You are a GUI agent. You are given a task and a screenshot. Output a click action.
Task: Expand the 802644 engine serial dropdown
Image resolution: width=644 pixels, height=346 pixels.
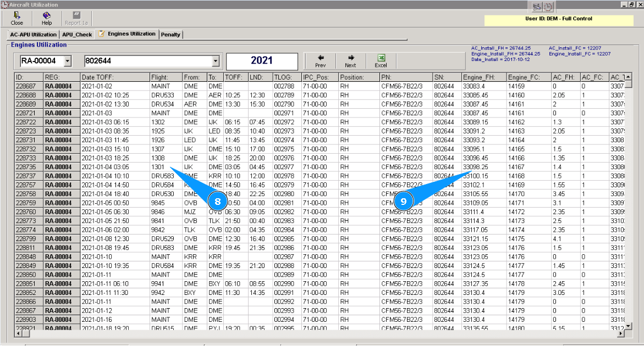pos(216,61)
